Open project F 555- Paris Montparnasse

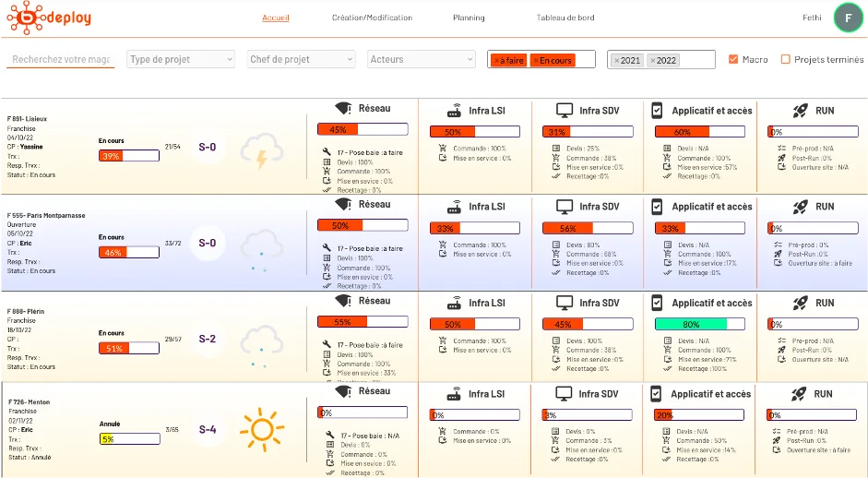tap(46, 215)
